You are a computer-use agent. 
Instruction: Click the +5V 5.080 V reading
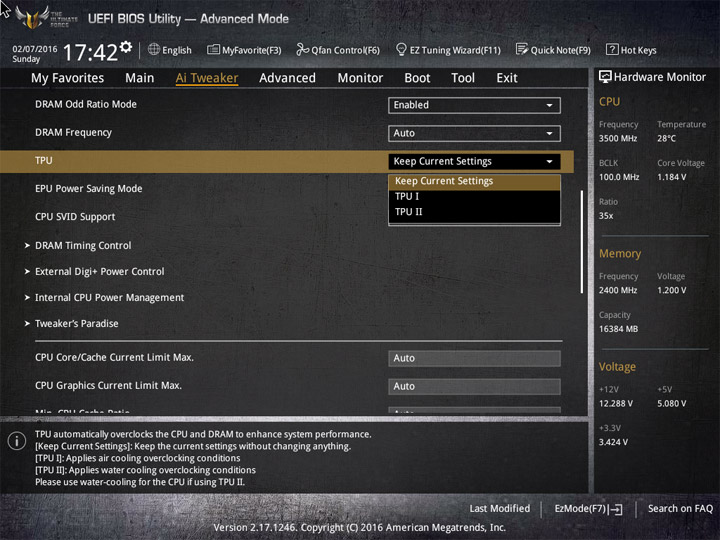point(671,404)
